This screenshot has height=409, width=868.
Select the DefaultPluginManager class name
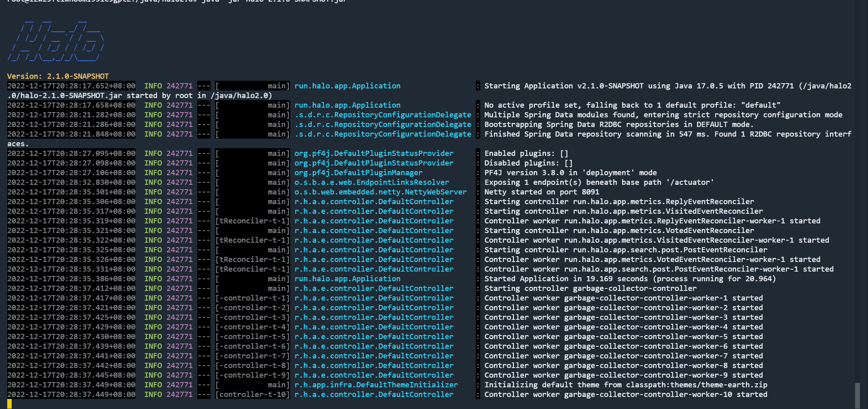pos(357,172)
